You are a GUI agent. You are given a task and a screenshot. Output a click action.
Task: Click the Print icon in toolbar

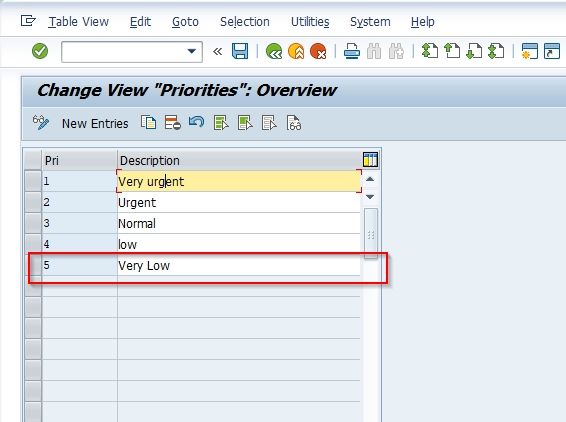[352, 51]
